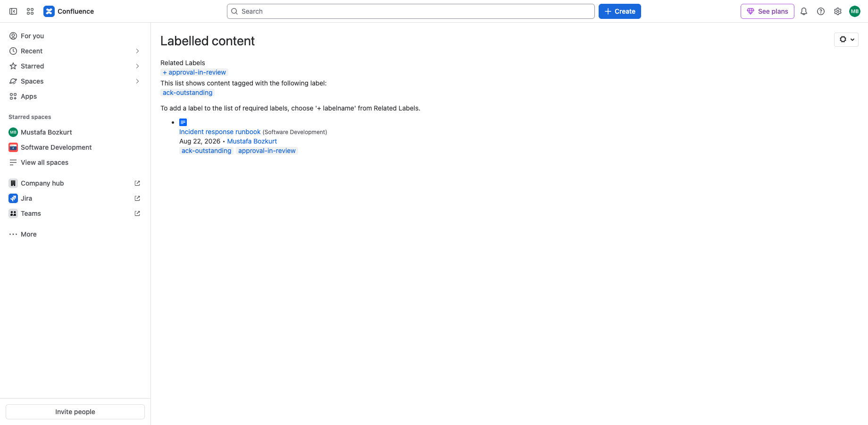The width and height of the screenshot is (868, 425).
Task: Open the top bar settings gear
Action: click(x=838, y=11)
